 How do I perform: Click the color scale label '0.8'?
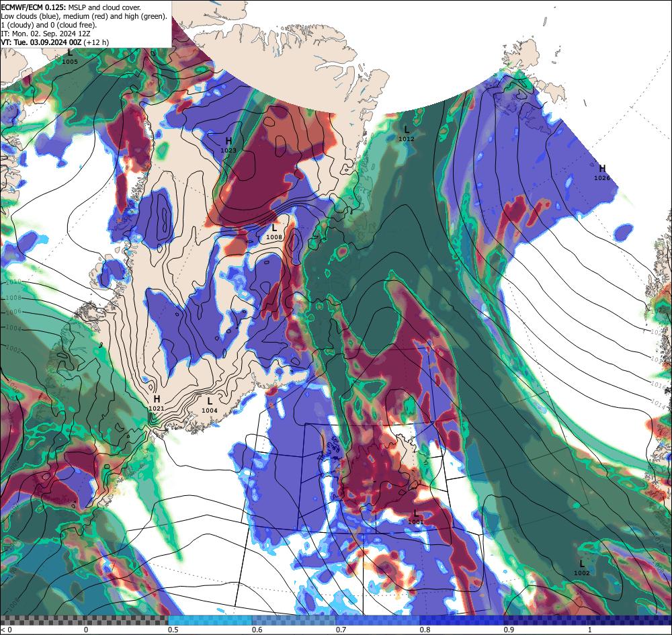[425, 630]
